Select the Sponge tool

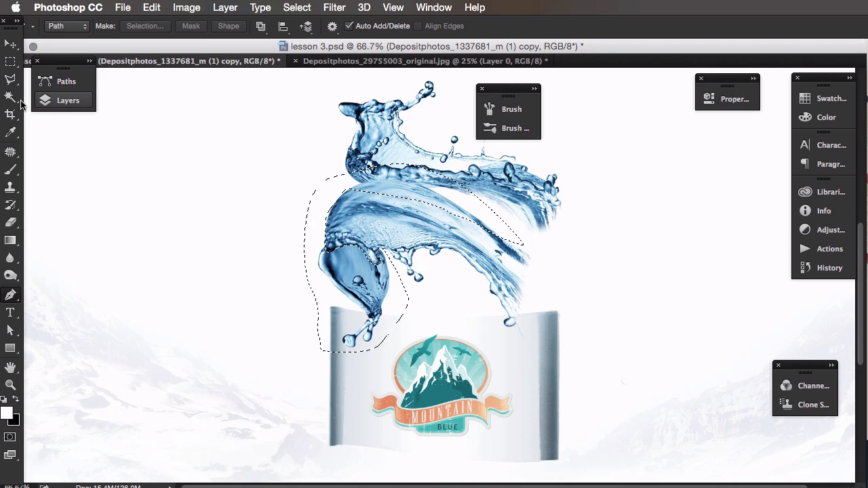(10, 275)
